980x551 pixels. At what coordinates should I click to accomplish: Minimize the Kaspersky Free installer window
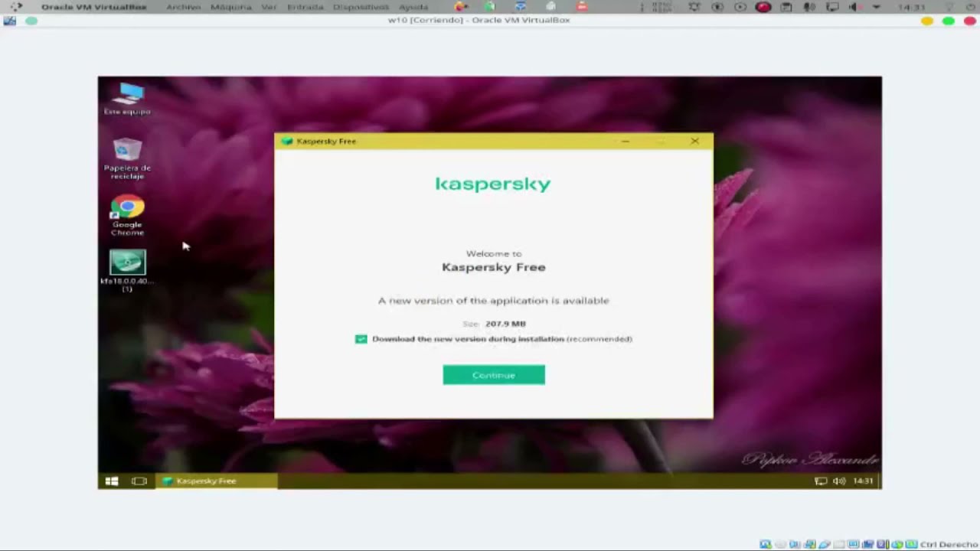click(625, 141)
